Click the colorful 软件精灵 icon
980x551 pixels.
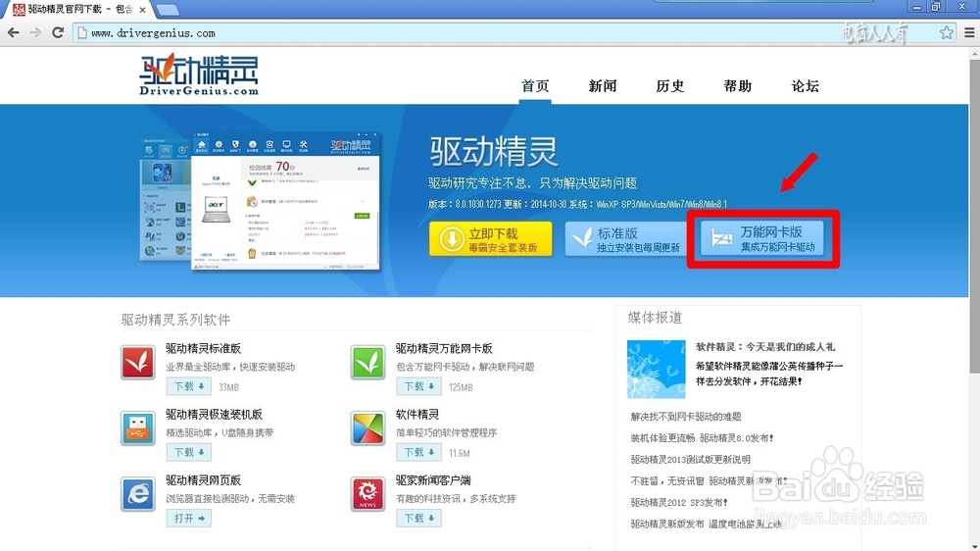[x=367, y=428]
